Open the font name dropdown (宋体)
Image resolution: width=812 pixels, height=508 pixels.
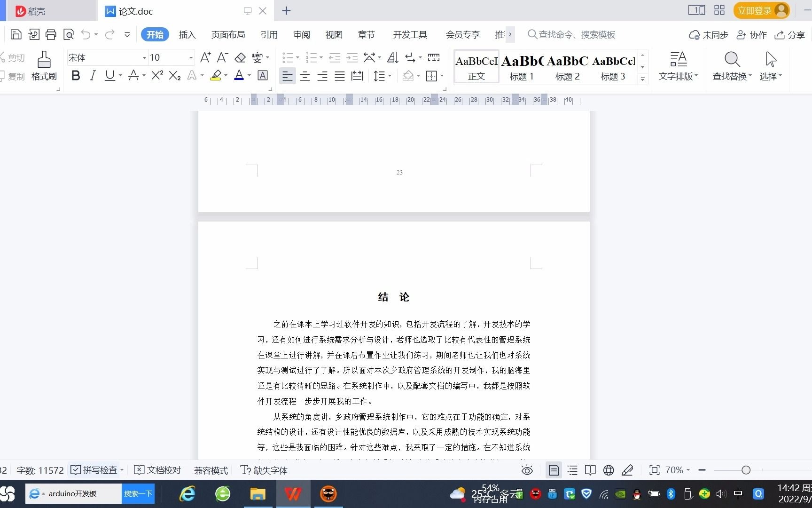[x=144, y=58]
